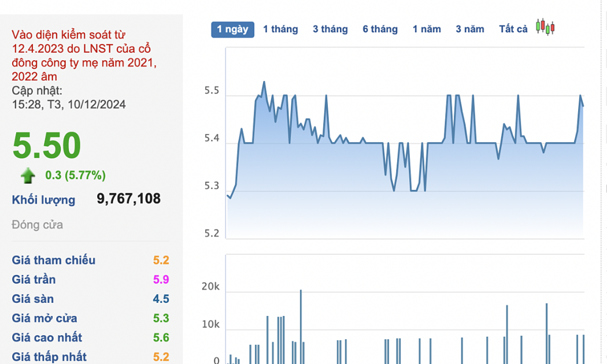Click the large 5.50 current price
The height and width of the screenshot is (364, 607).
(47, 146)
